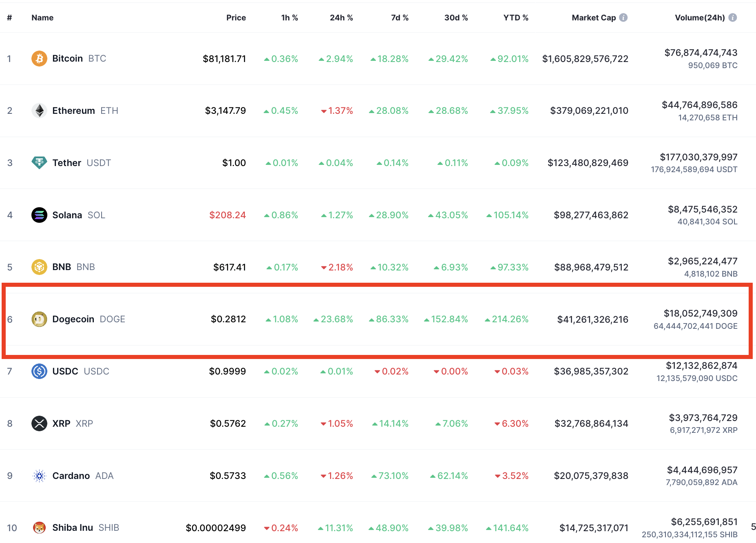Click the Shiba Inu SHIB logo icon
The height and width of the screenshot is (543, 756).
pos(39,527)
